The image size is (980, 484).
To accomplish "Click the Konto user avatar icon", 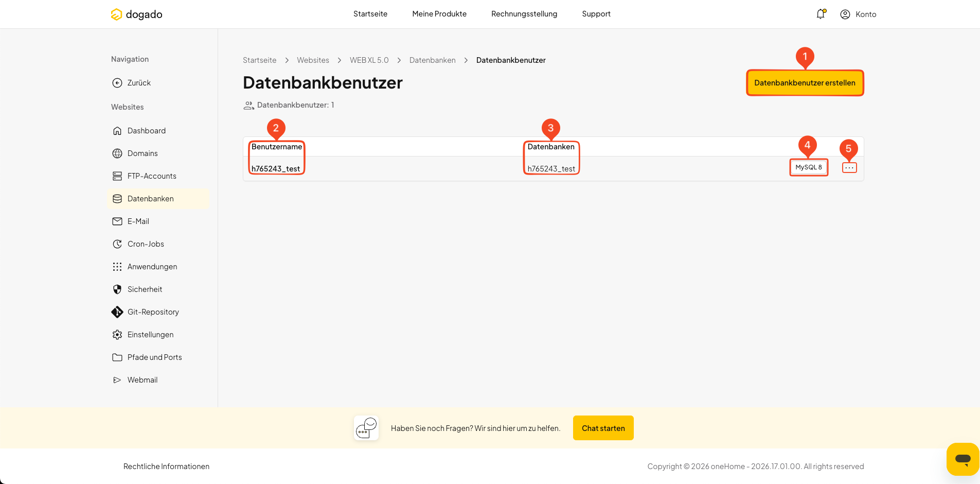I will 845,14.
